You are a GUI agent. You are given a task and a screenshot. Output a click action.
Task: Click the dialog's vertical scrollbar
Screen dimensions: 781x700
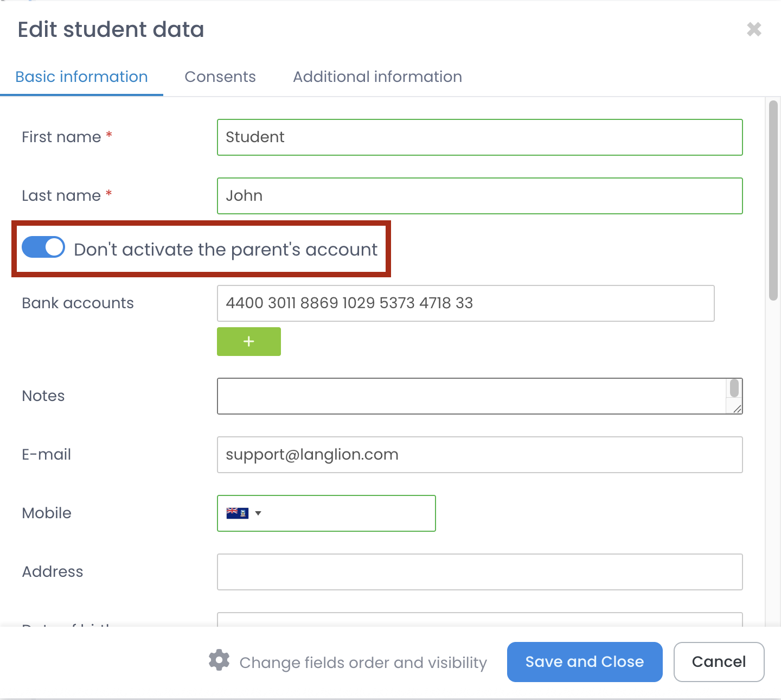[773, 201]
